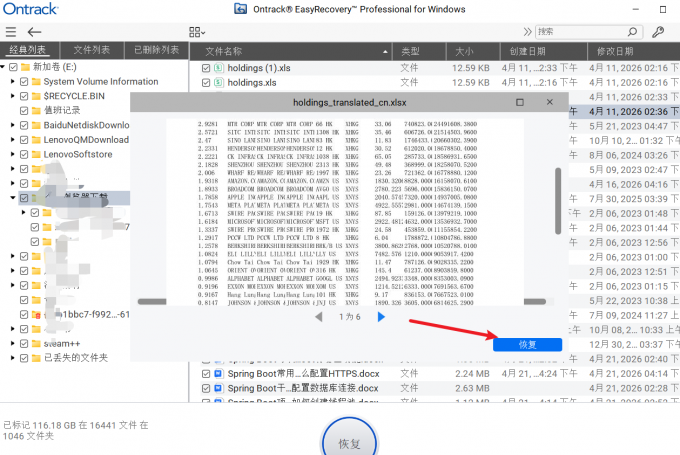Click blue 恢复 button in preview dialog
This screenshot has width=680, height=455.
pos(527,345)
